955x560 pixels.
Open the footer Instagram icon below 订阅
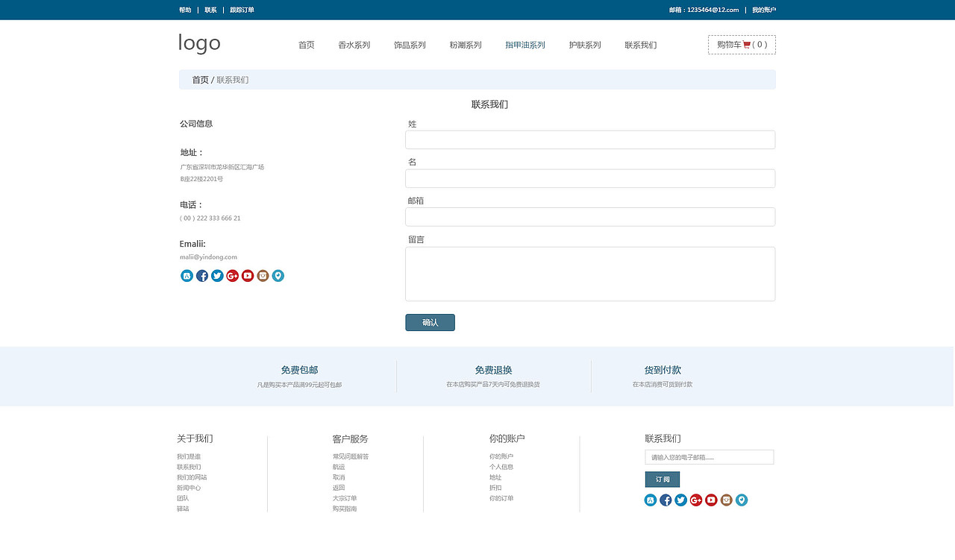coord(727,500)
